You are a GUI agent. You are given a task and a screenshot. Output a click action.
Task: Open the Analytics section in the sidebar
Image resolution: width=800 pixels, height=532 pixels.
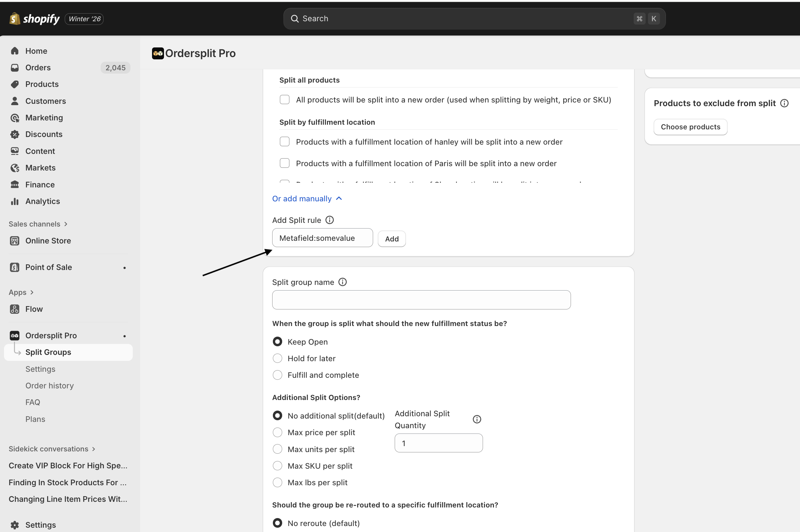click(x=42, y=201)
